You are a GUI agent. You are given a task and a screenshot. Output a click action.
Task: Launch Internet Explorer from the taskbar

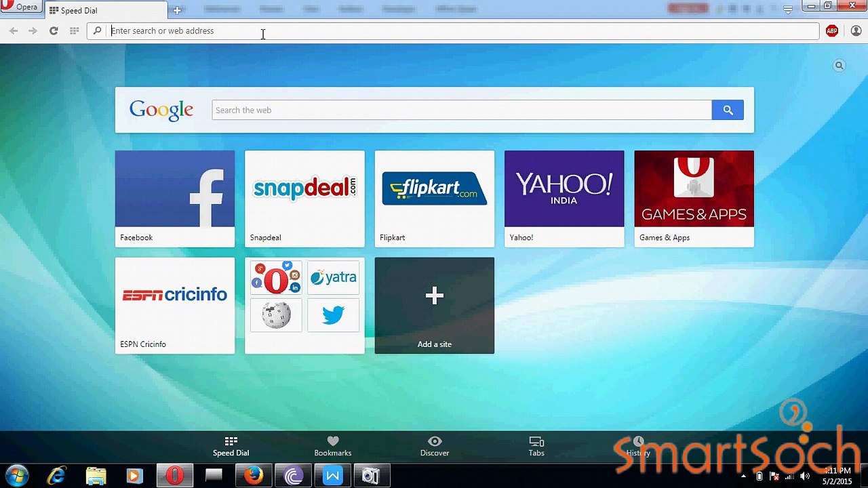pyautogui.click(x=56, y=476)
